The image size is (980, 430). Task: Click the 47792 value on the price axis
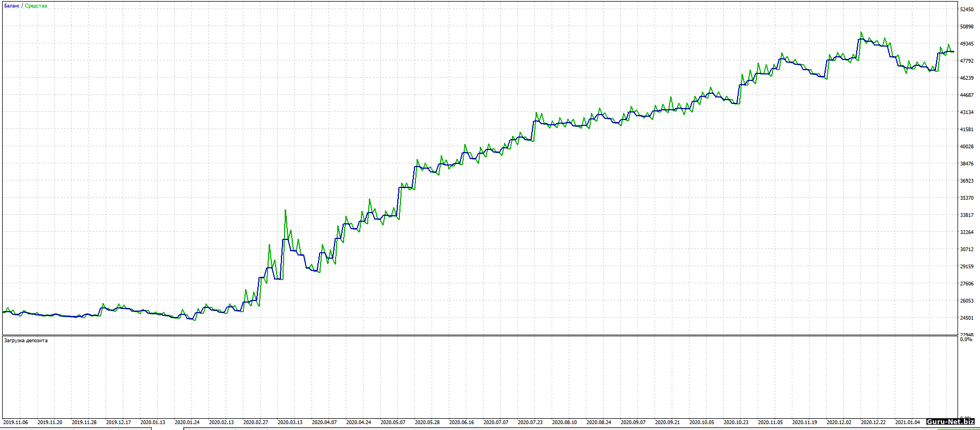[967, 61]
